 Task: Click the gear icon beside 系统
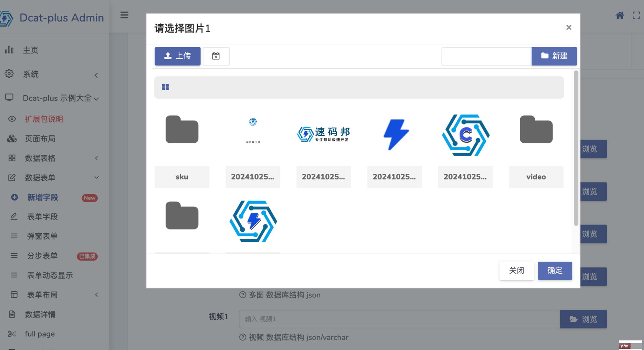tap(9, 74)
